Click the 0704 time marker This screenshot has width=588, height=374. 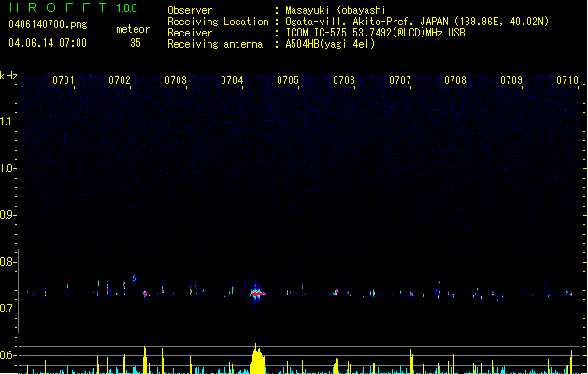coord(232,80)
